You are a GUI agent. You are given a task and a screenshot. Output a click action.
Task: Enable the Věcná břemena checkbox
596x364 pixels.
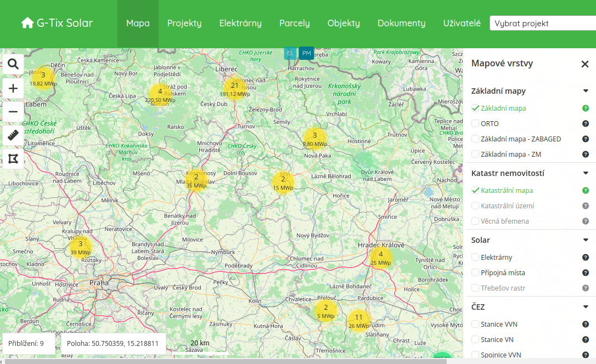(475, 221)
